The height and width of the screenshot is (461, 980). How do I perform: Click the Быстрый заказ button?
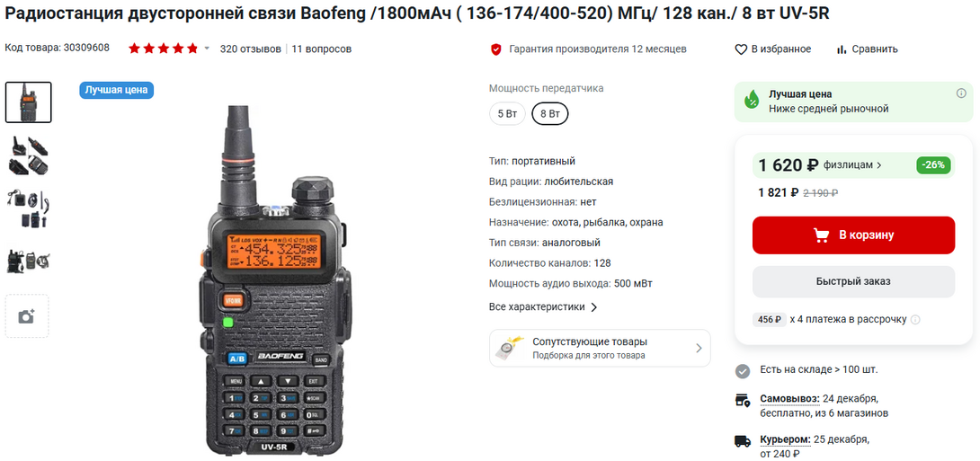click(x=853, y=281)
